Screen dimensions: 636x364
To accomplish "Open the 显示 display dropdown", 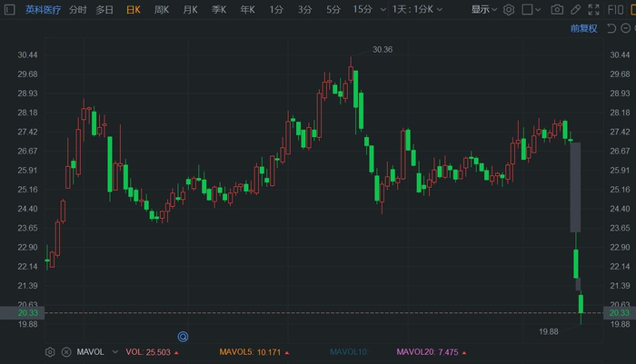I will [x=484, y=10].
